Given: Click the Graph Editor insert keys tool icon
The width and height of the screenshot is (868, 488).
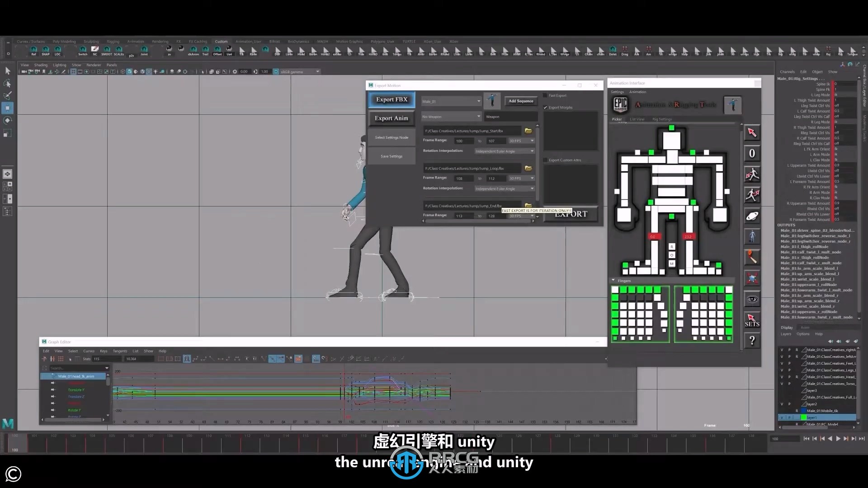Looking at the screenshot, I should 52,359.
